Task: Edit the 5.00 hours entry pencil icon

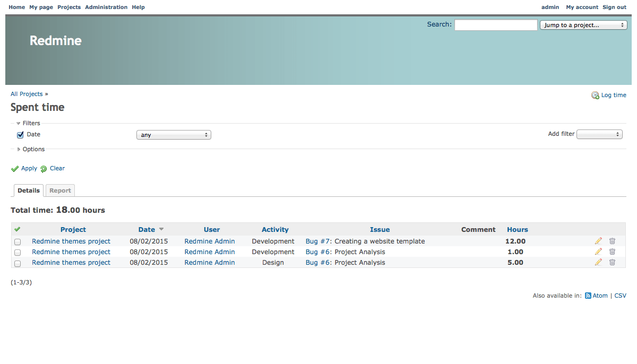Action: click(x=598, y=262)
